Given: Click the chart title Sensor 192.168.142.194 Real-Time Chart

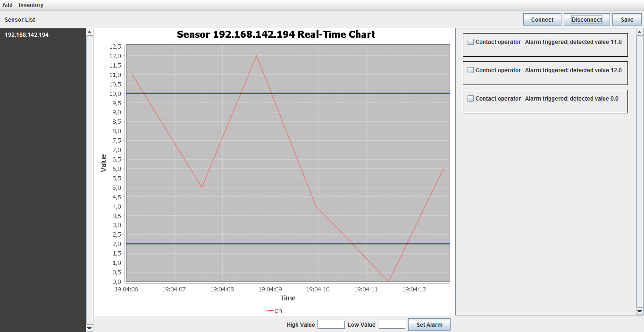Looking at the screenshot, I should (276, 34).
